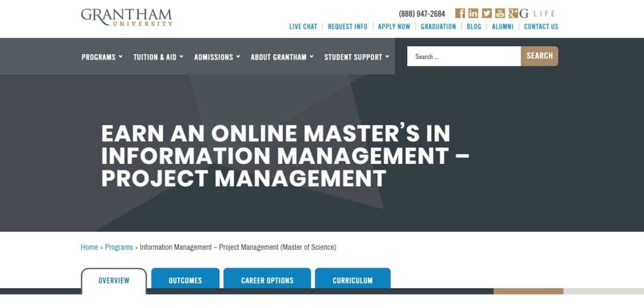This screenshot has width=644, height=308.
Task: Go to Programs via breadcrumb link
Action: [x=119, y=247]
